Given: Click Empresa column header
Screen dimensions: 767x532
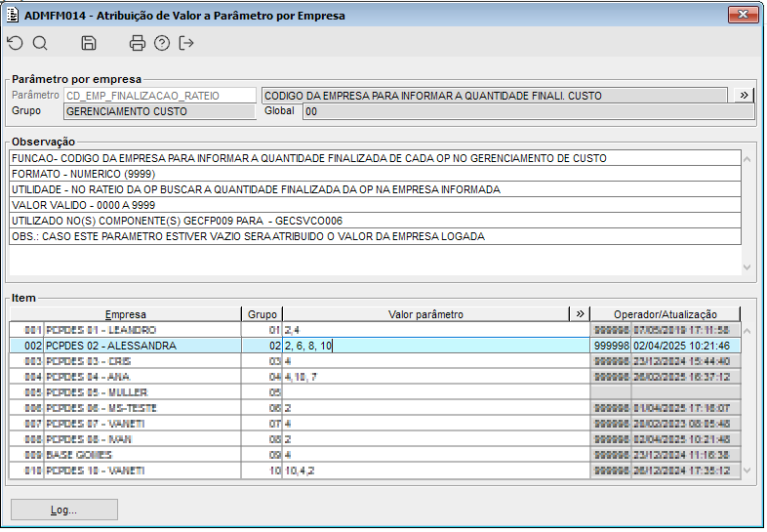Looking at the screenshot, I should coord(125,314).
